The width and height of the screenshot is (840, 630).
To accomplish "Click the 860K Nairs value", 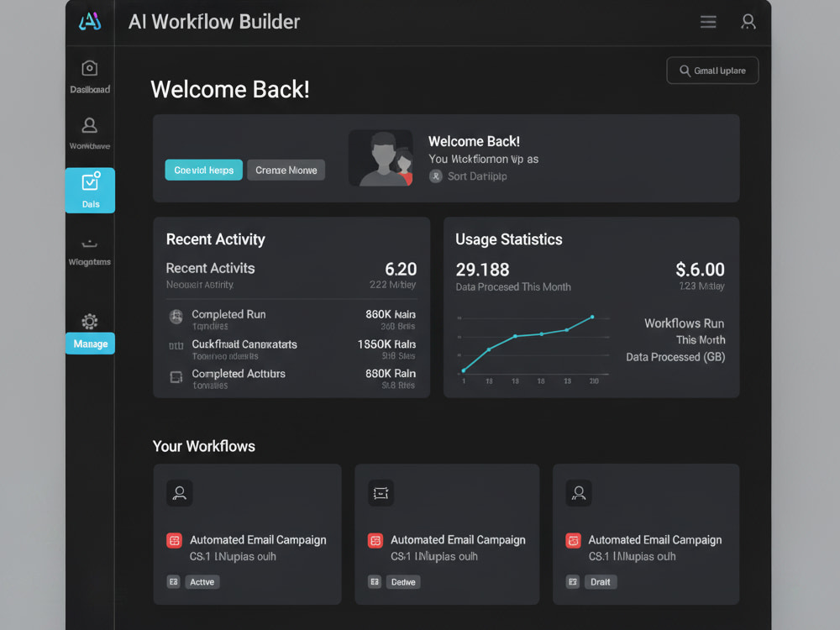I will click(391, 314).
